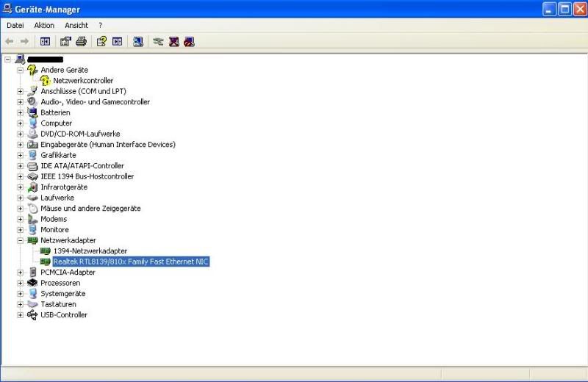Image resolution: width=588 pixels, height=382 pixels.
Task: Open the ? help menu
Action: point(101,26)
